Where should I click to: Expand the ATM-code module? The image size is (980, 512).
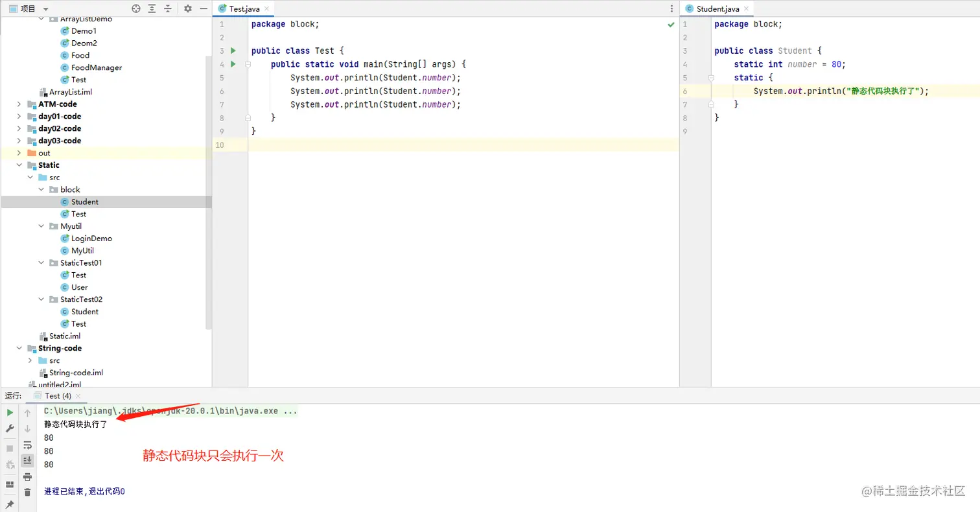(x=19, y=104)
